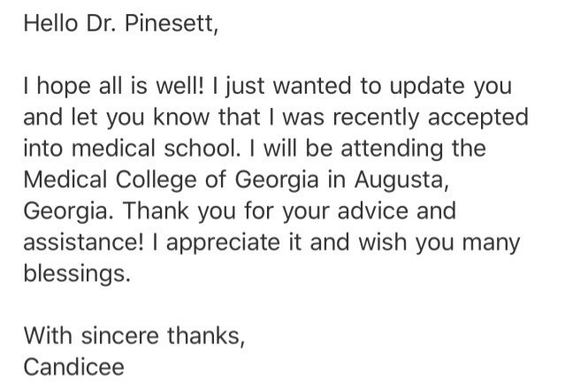Viewport: 588px width, 385px height.
Task: Click the word "hope" in the message
Action: tap(65, 89)
